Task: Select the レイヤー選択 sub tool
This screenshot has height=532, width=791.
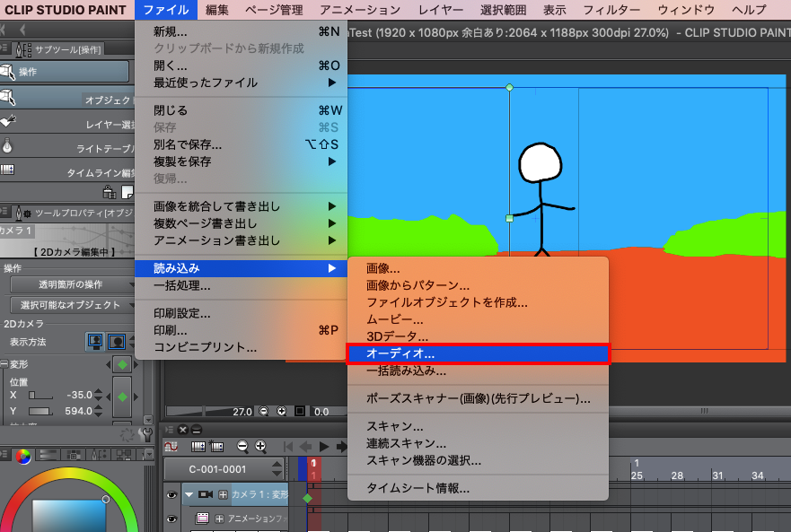Action: pos(67,123)
